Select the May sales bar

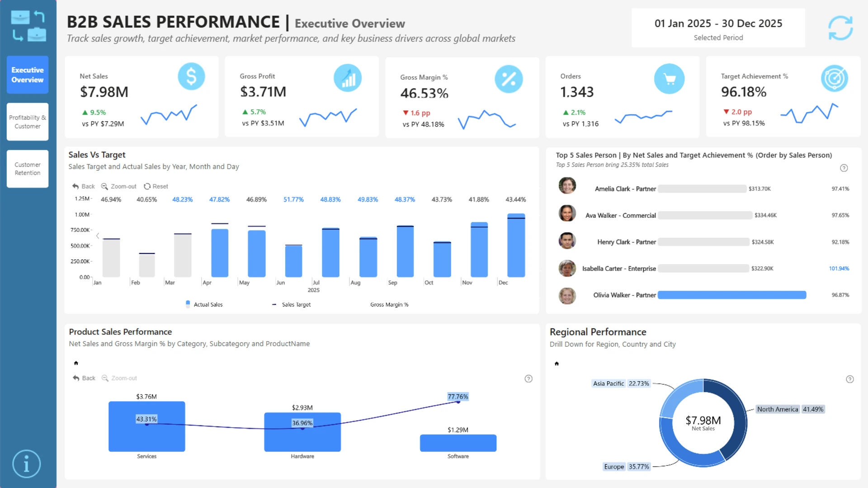(257, 253)
